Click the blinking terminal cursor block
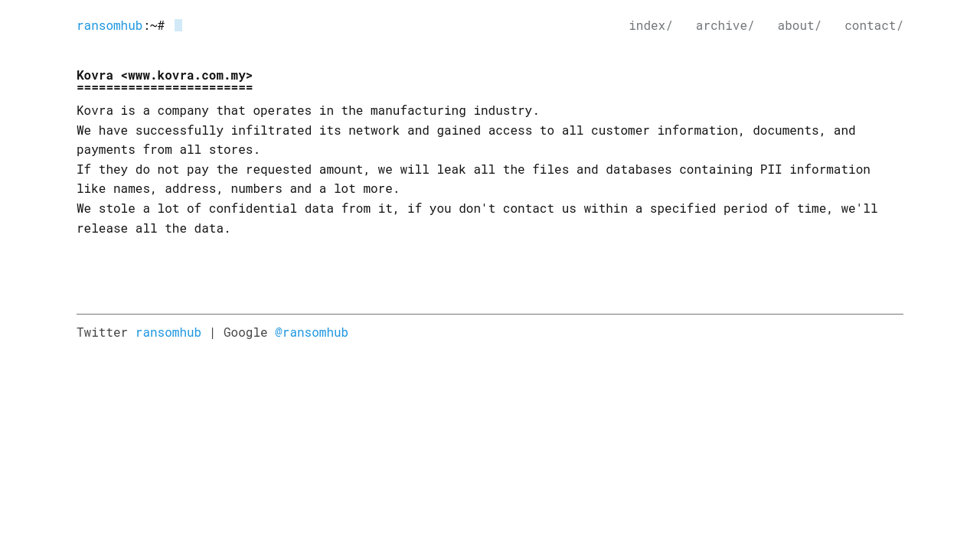The width and height of the screenshot is (980, 551). point(178,25)
